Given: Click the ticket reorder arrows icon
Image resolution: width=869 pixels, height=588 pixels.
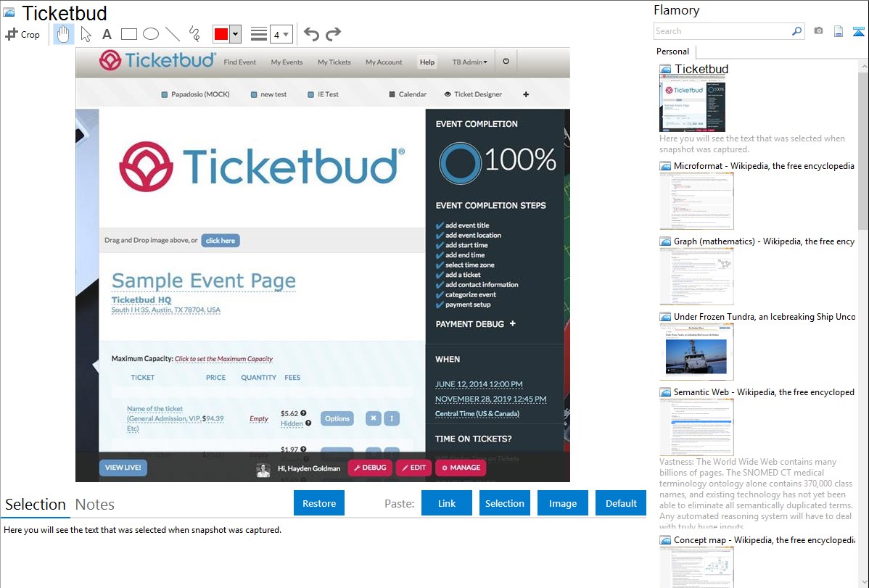Looking at the screenshot, I should (x=392, y=418).
